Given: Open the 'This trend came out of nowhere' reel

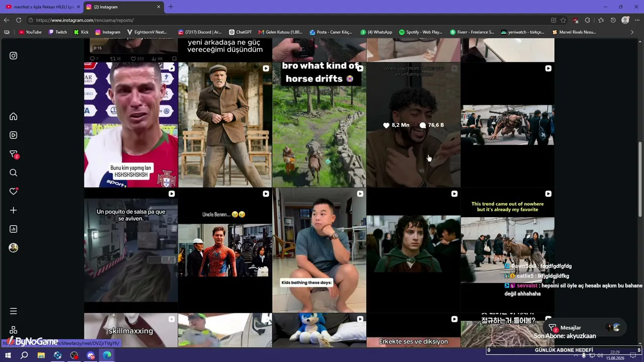Looking at the screenshot, I should pos(507,250).
